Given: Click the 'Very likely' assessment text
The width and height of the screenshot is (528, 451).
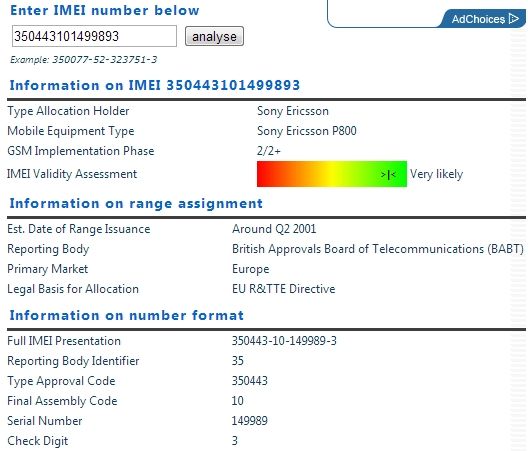Looking at the screenshot, I should (x=436, y=174).
